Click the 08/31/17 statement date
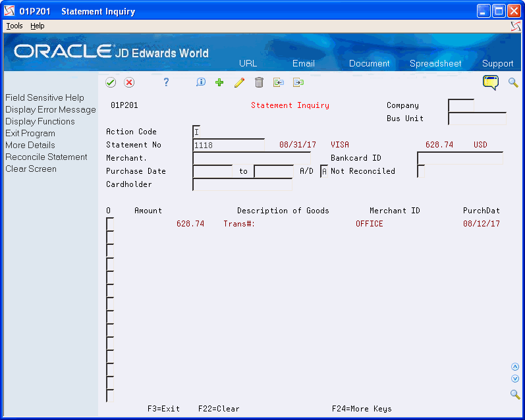The width and height of the screenshot is (525, 420). pos(297,145)
